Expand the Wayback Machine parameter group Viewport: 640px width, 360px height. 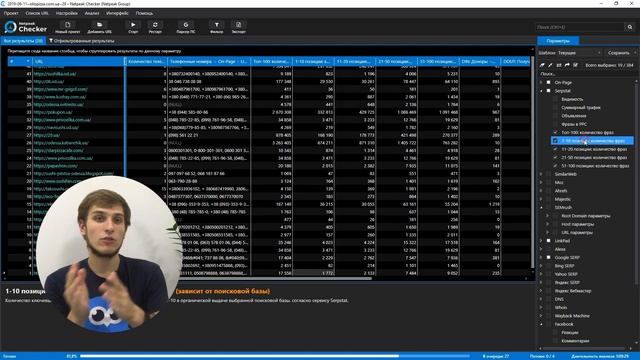(542, 316)
